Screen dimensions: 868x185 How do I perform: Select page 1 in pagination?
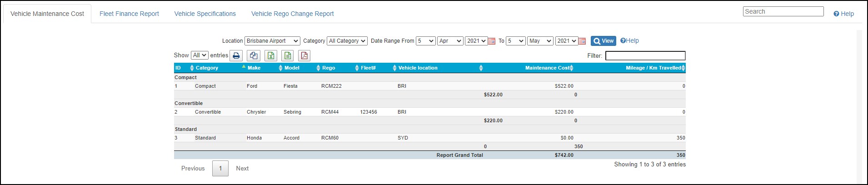coord(220,168)
